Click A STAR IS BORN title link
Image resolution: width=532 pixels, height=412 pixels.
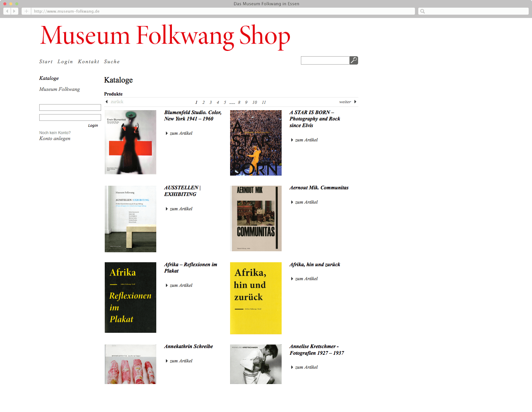pos(315,119)
